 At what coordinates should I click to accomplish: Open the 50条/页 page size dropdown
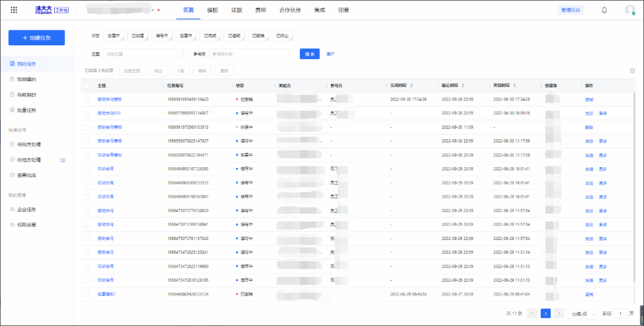(x=582, y=313)
